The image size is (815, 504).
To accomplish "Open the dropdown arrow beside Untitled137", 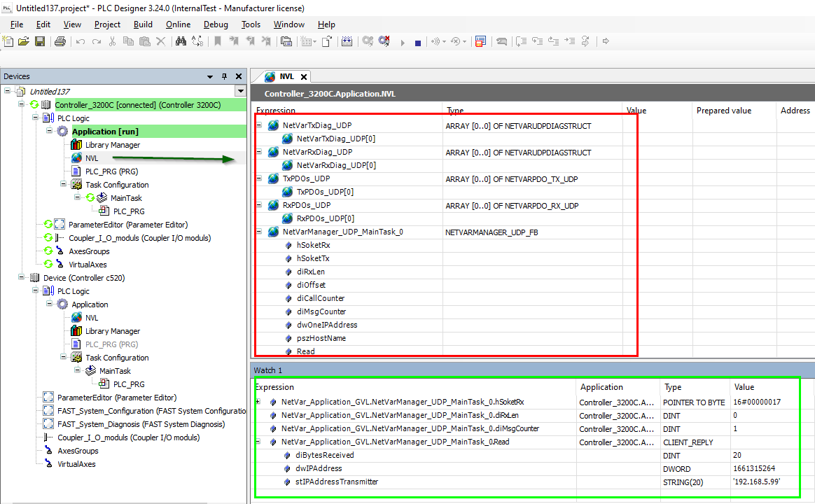I will (x=240, y=92).
